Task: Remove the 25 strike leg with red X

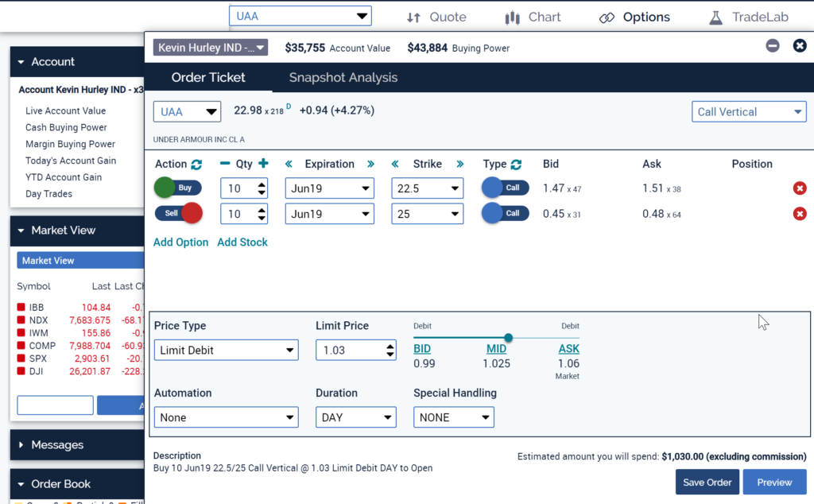Action: click(800, 213)
